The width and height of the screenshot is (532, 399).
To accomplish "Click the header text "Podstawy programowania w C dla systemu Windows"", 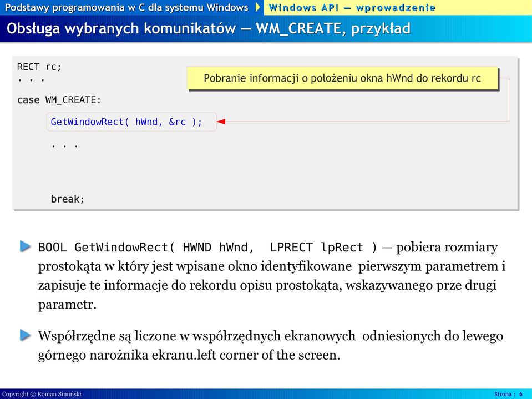I will [126, 7].
